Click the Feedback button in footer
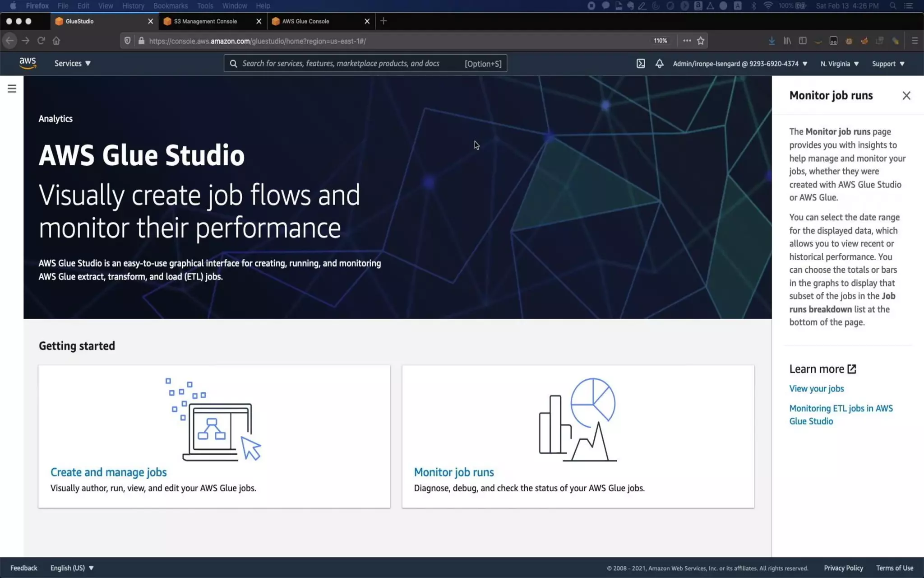This screenshot has height=578, width=924. point(24,568)
